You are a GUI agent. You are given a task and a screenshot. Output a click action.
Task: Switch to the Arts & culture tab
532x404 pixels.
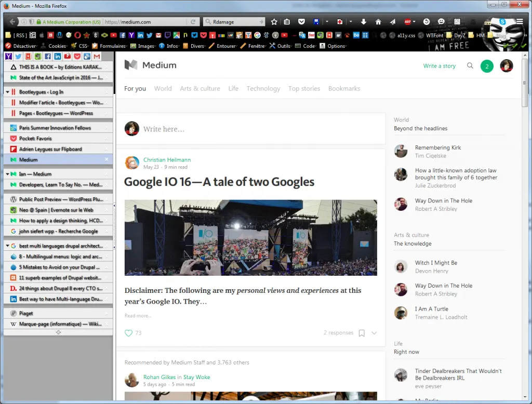tap(200, 88)
